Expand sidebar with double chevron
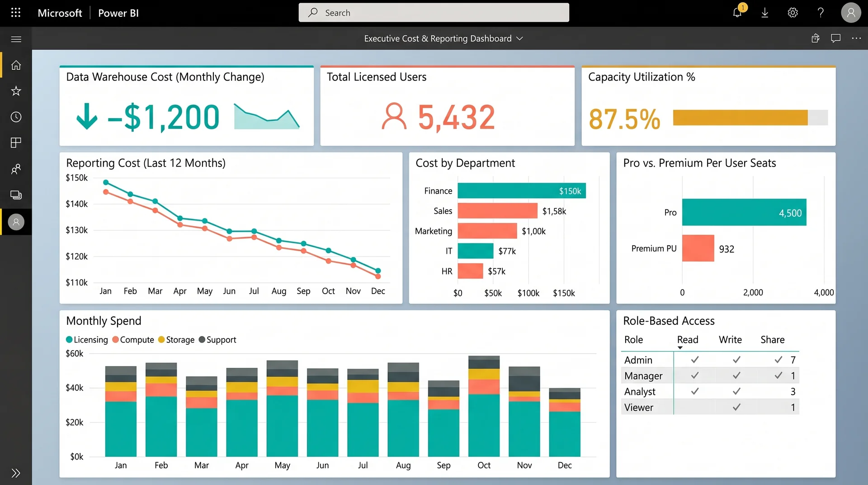868x485 pixels. click(x=16, y=473)
